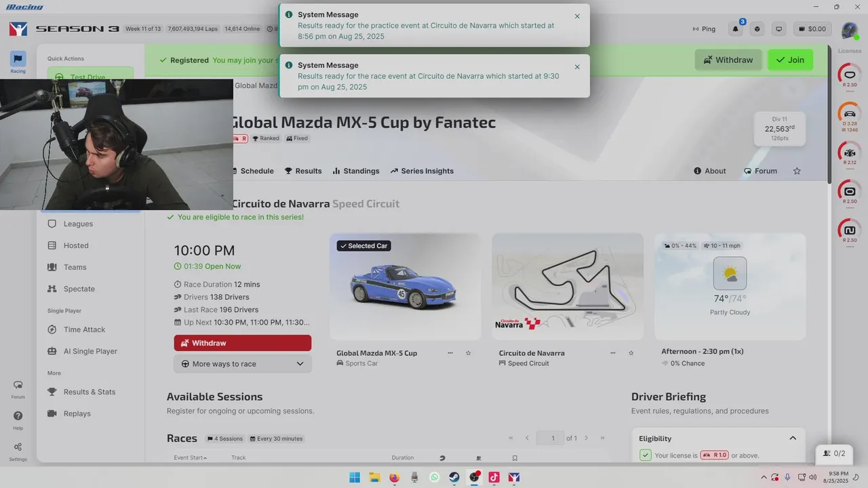
Task: Switch to the Series Insights tab
Action: (422, 171)
